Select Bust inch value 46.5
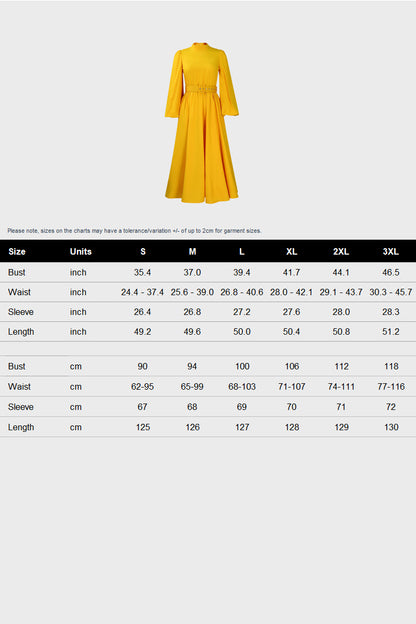The width and height of the screenshot is (416, 624). tap(391, 272)
